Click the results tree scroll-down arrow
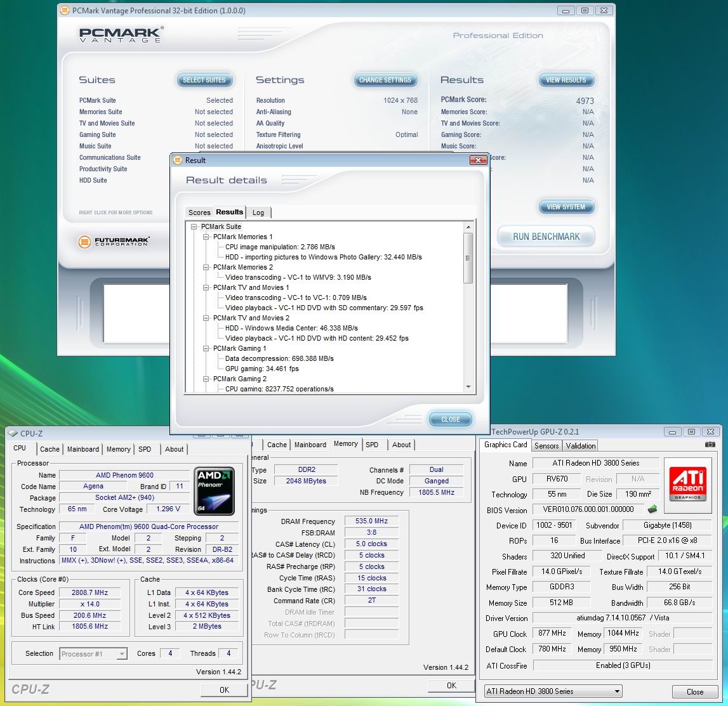Image resolution: width=728 pixels, height=706 pixels. coord(468,386)
